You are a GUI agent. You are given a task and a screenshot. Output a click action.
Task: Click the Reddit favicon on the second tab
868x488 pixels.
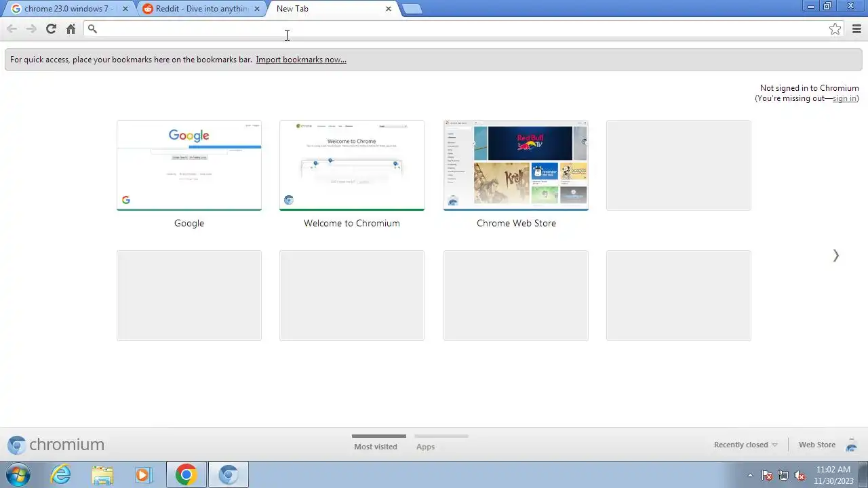[148, 9]
